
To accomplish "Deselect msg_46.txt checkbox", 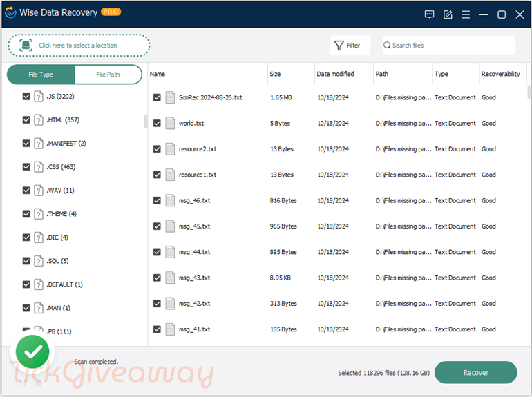I will (157, 201).
